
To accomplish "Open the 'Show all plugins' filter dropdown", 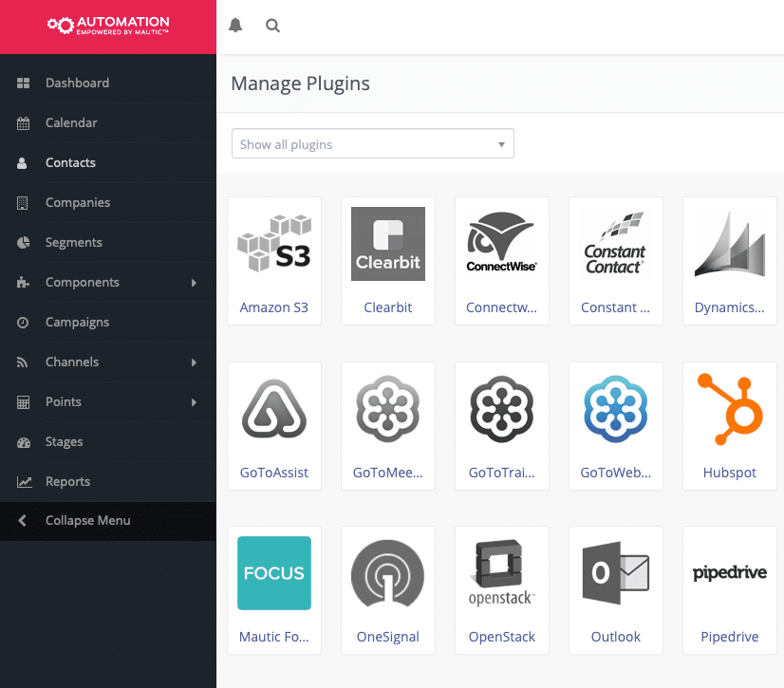I will click(373, 144).
